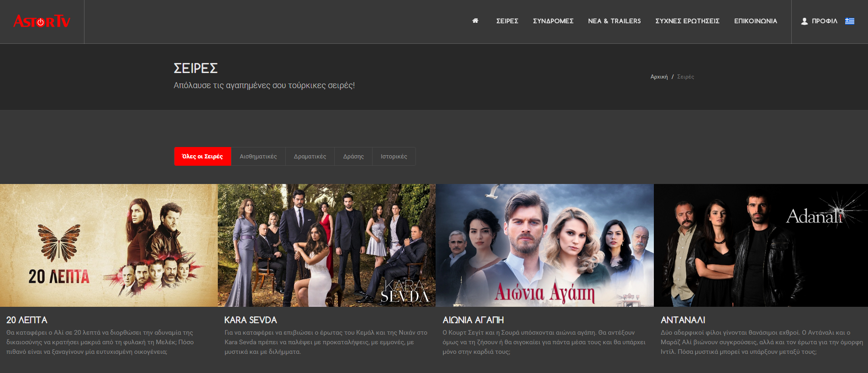
Task: Click Ανταναλί description text
Action: click(x=762, y=342)
